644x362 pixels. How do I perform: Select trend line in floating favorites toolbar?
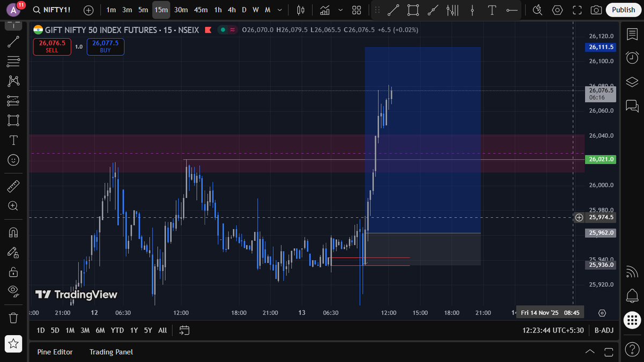[393, 10]
